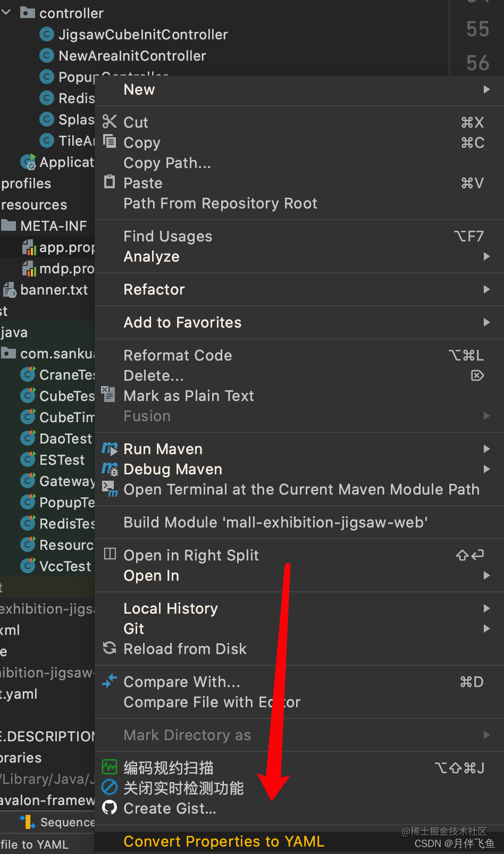Select banner.txt file in tree
Image resolution: width=504 pixels, height=854 pixels.
[54, 290]
